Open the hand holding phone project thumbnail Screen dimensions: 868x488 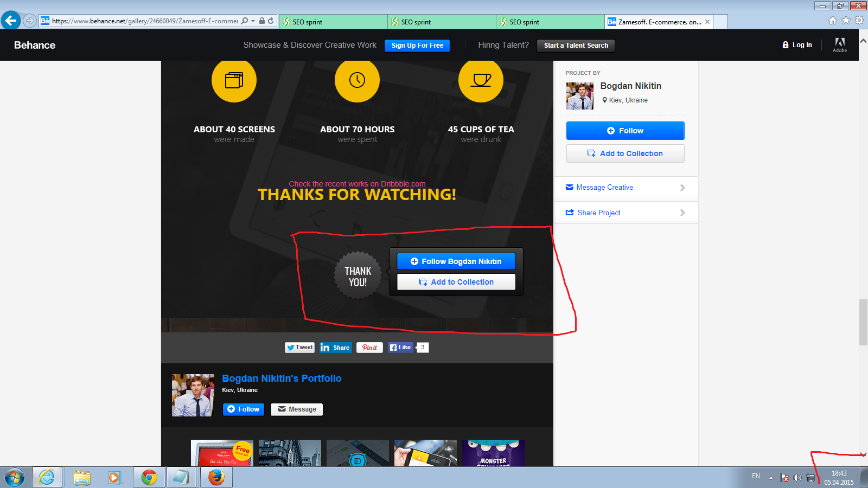tap(425, 453)
